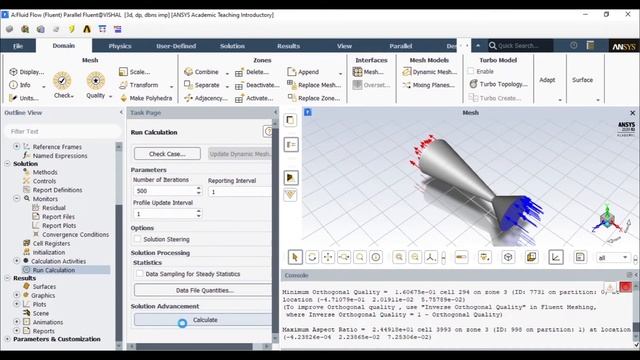Open Adjacency zones dialog
Image resolution: width=640 pixels, height=360 pixels.
click(x=206, y=98)
